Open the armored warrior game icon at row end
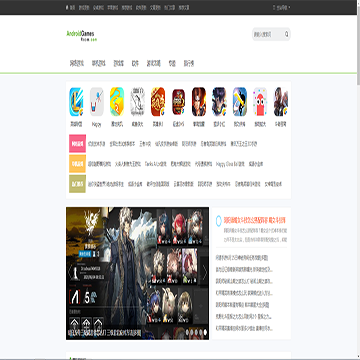360x360 pixels. pyautogui.click(x=281, y=102)
